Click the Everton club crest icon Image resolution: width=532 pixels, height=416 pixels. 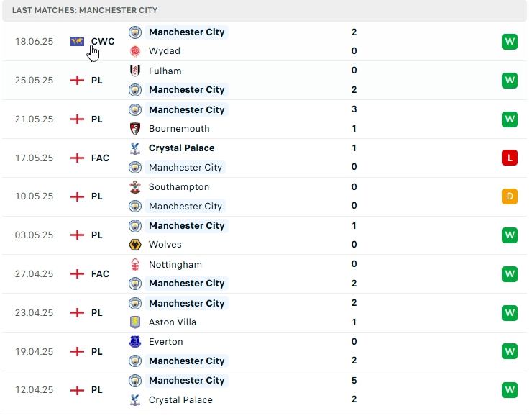coord(135,342)
